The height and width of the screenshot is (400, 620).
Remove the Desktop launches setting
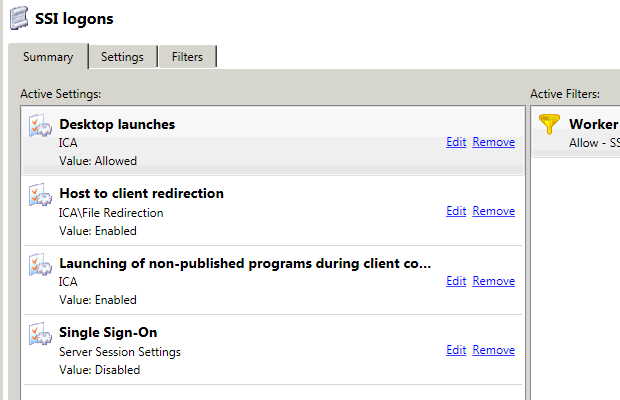point(493,142)
